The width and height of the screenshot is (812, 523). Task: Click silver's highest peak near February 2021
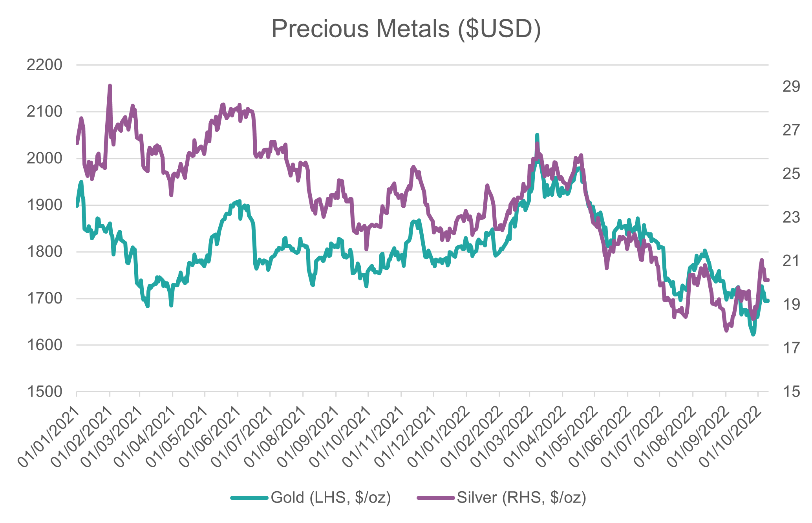tap(110, 86)
